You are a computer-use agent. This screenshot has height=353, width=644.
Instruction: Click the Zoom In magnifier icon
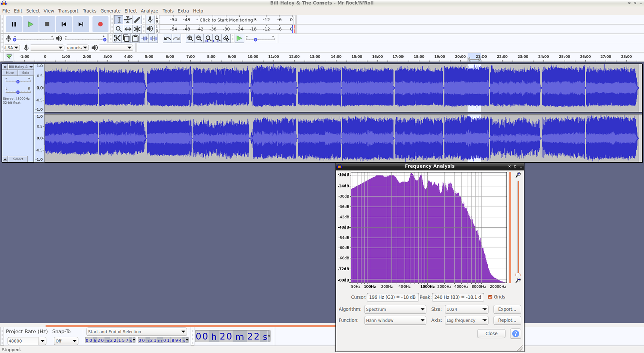[190, 38]
